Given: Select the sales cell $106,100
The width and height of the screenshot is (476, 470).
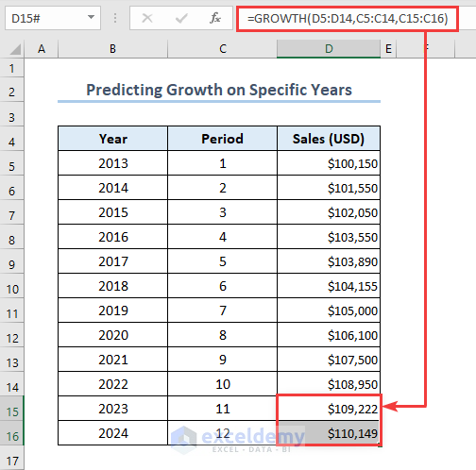Looking at the screenshot, I should click(x=329, y=335).
